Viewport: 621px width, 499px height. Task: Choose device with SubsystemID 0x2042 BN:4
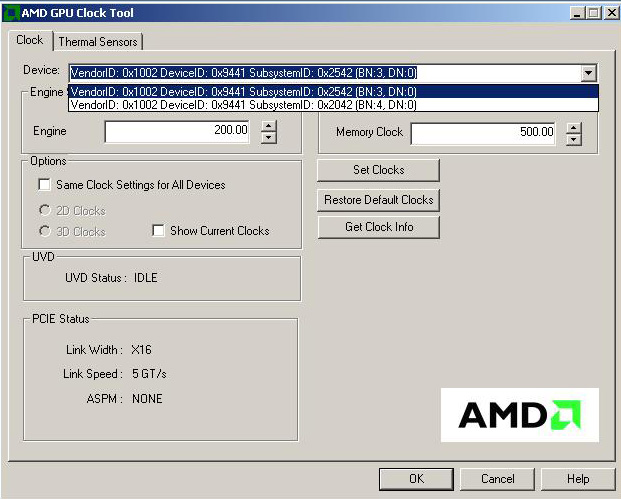tap(244, 104)
